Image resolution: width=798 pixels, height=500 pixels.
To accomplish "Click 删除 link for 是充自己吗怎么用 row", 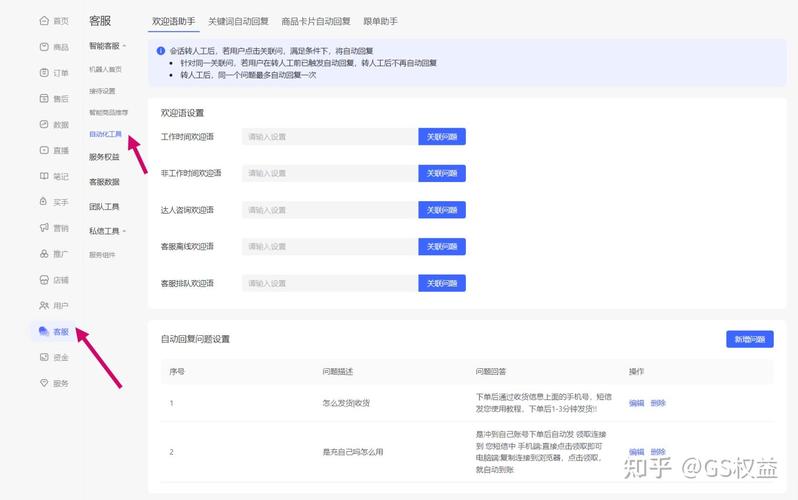I will [658, 452].
